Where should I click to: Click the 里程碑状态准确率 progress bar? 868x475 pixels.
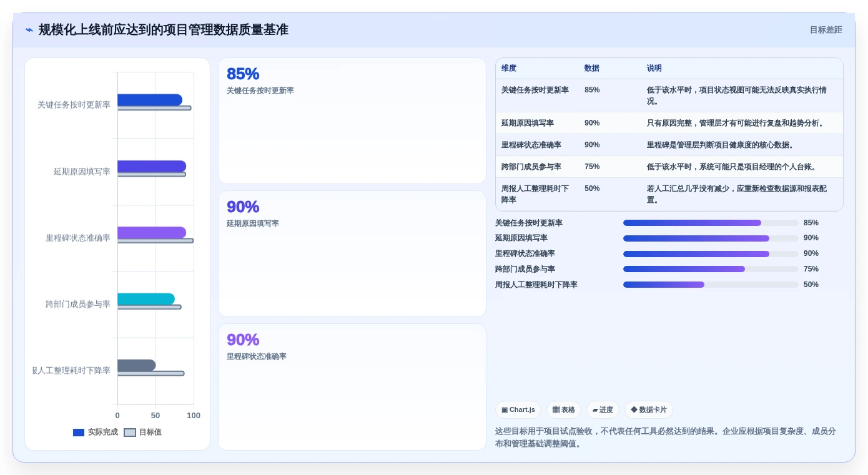[x=711, y=254]
